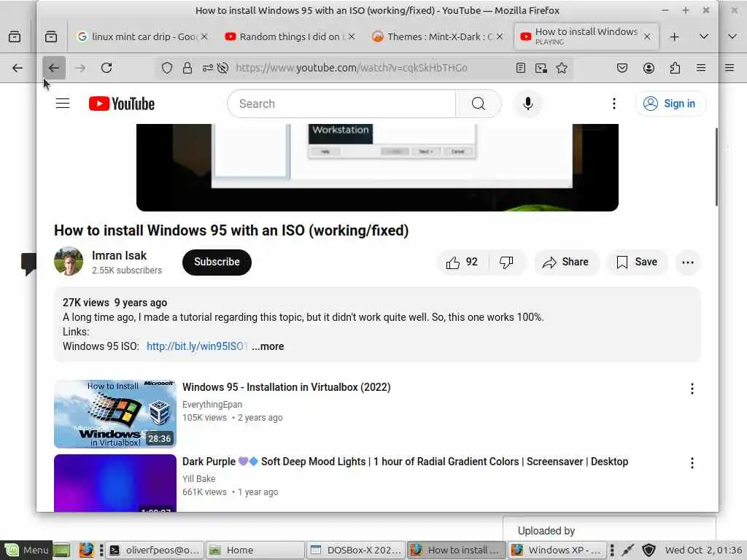The height and width of the screenshot is (560, 747).
Task: Reload the YouTube page
Action: click(107, 68)
